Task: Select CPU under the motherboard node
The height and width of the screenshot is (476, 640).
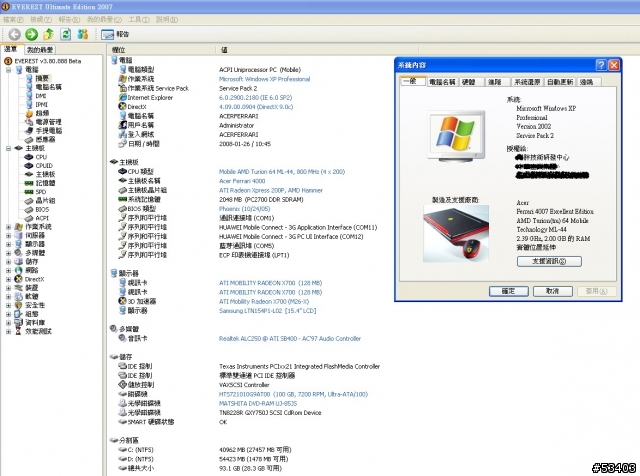Action: [x=41, y=157]
